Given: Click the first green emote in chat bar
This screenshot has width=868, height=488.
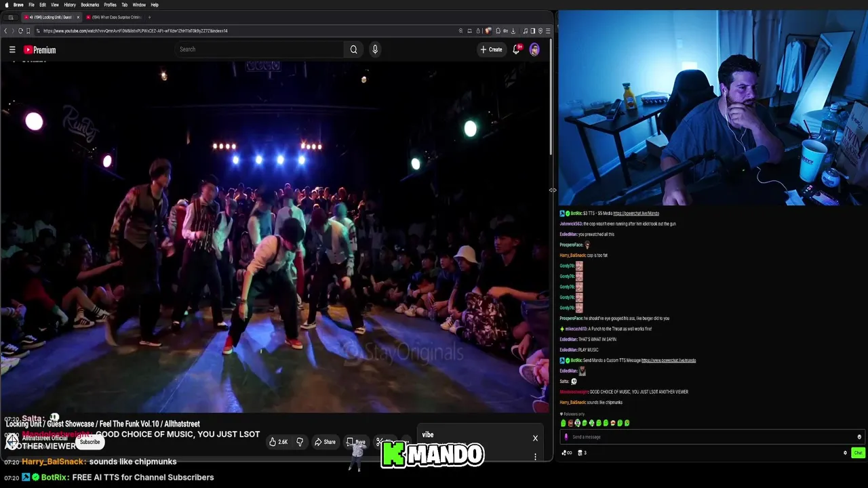Looking at the screenshot, I should [x=563, y=423].
